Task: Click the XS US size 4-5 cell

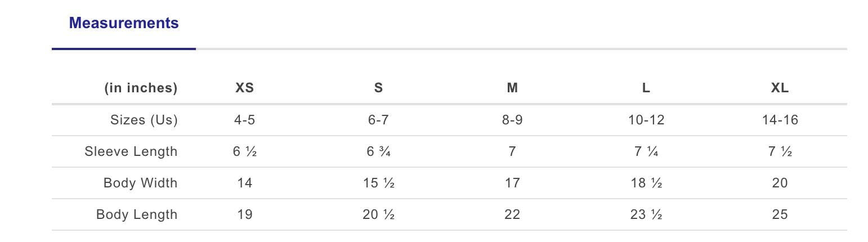Action: [244, 120]
